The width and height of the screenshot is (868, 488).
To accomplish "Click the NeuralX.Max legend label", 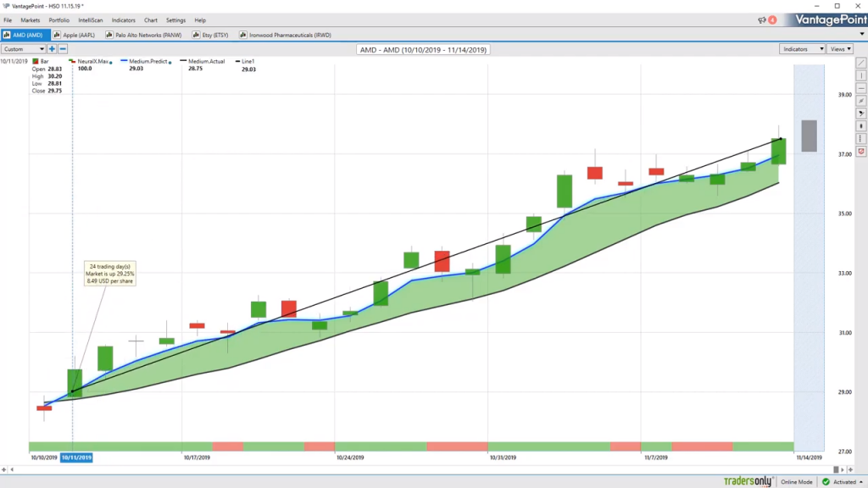I will pos(93,61).
